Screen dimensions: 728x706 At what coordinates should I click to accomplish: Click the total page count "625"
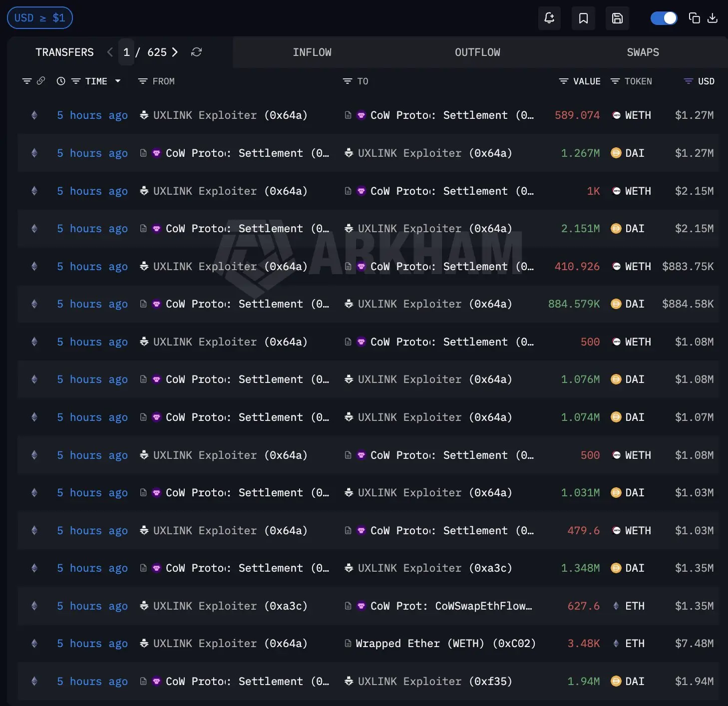click(x=157, y=52)
